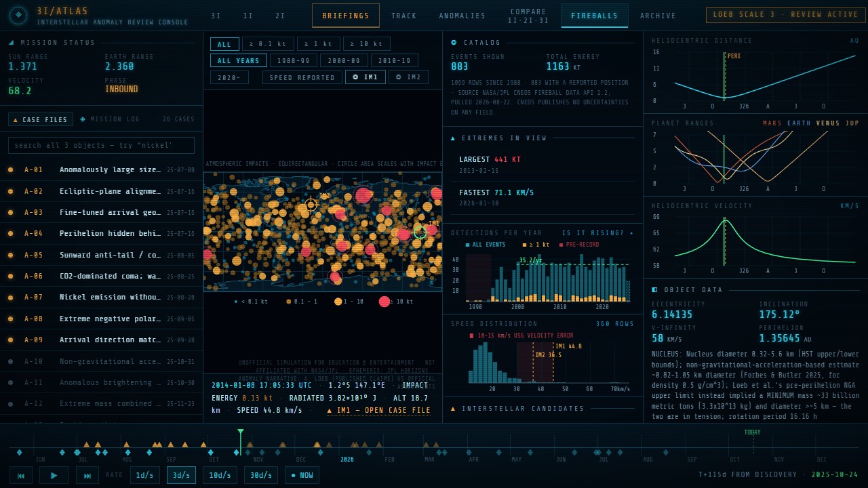868x488 pixels.
Task: Switch to the 2I object tab
Action: (x=280, y=16)
